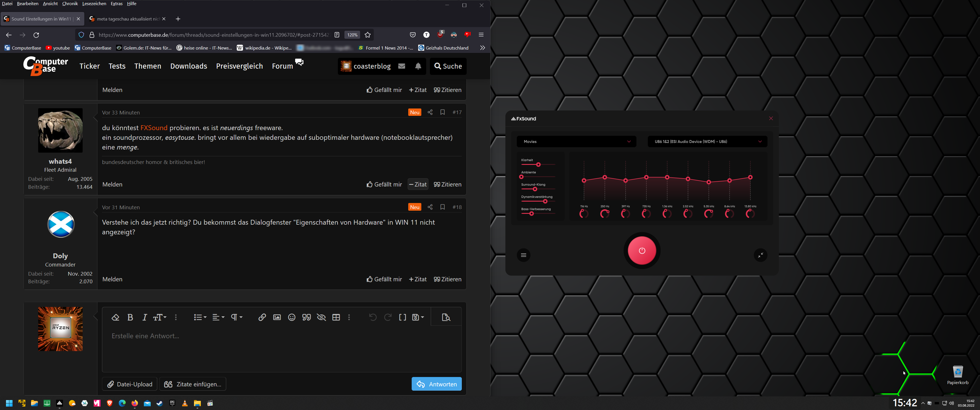Expand the Movies preset dropdown

pyautogui.click(x=576, y=142)
